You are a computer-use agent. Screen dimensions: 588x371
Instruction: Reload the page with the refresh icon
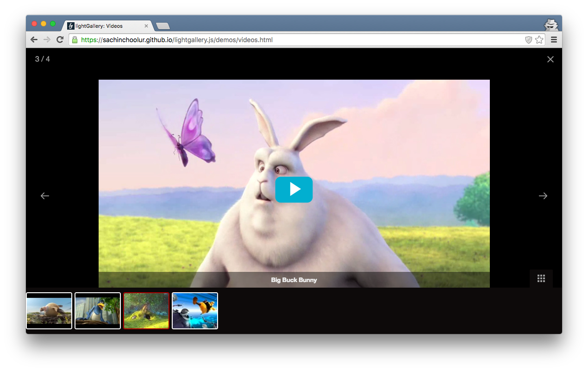pos(60,40)
